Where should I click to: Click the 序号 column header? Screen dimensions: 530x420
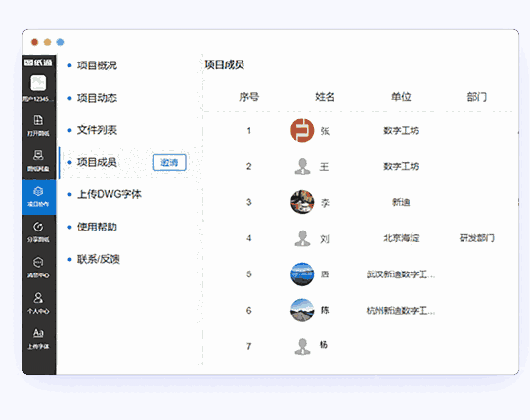tap(249, 97)
